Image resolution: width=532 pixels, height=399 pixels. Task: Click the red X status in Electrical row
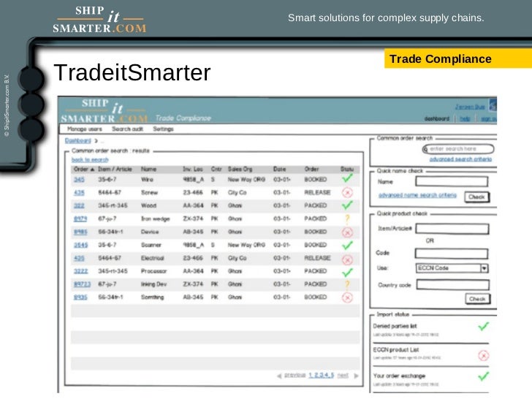pyautogui.click(x=346, y=260)
